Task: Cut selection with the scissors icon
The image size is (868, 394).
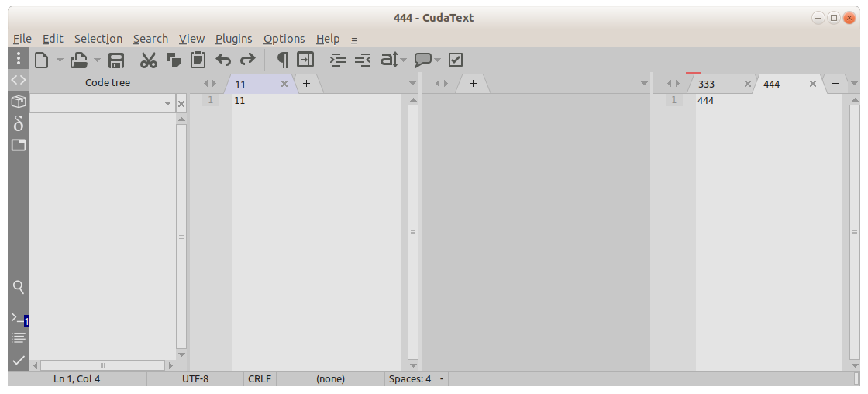Action: [x=148, y=60]
